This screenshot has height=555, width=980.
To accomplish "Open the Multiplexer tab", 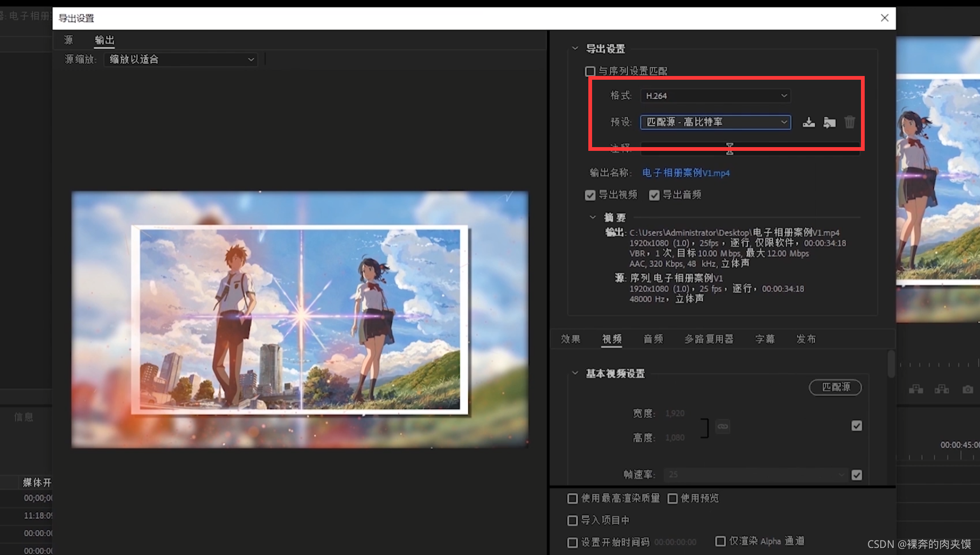I will 709,339.
